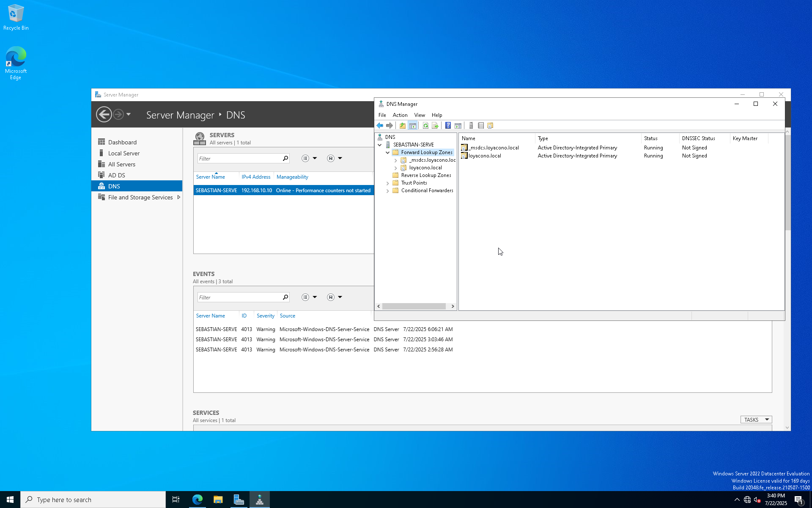
Task: Open navigation history dropdown arrow
Action: 129,114
